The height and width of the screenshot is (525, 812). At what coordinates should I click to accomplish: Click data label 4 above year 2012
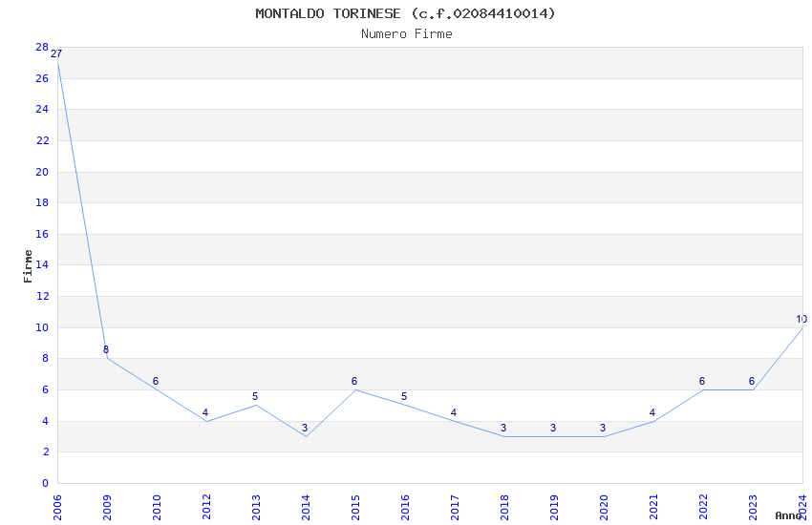coord(205,412)
